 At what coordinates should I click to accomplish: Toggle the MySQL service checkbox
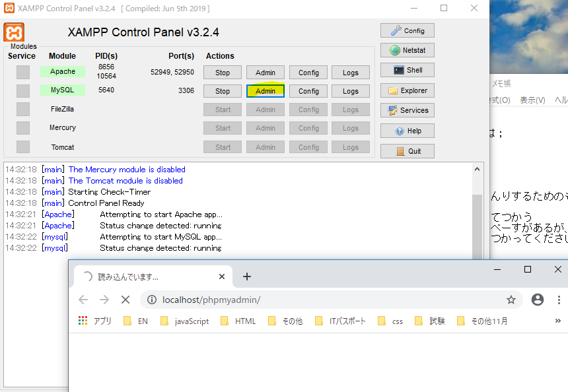23,91
